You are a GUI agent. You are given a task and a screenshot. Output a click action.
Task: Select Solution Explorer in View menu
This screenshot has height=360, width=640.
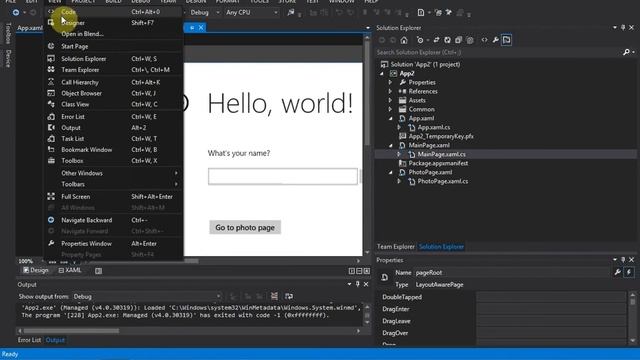113,59
